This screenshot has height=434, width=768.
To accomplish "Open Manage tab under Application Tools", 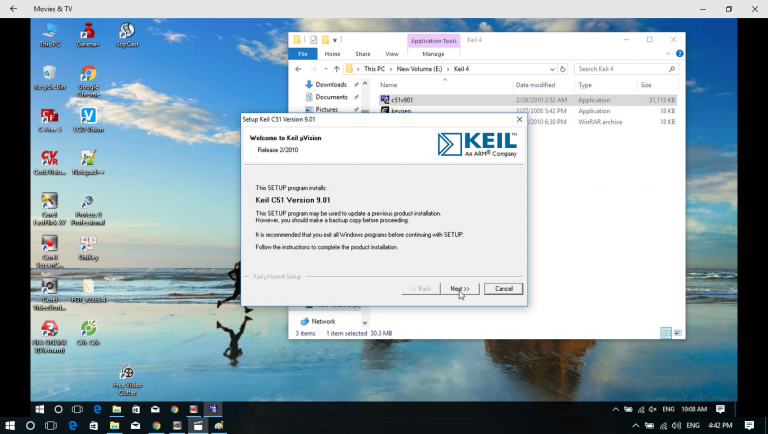I will (x=433, y=54).
